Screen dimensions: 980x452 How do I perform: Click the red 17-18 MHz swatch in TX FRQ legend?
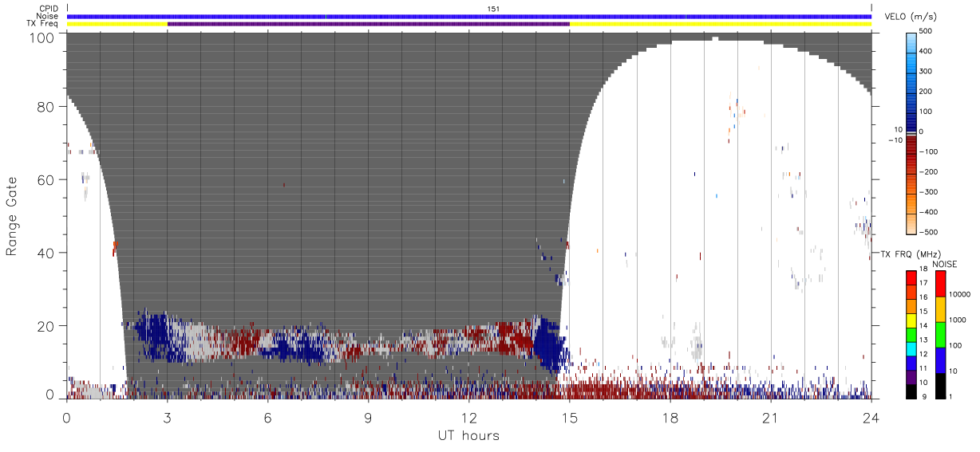911,277
